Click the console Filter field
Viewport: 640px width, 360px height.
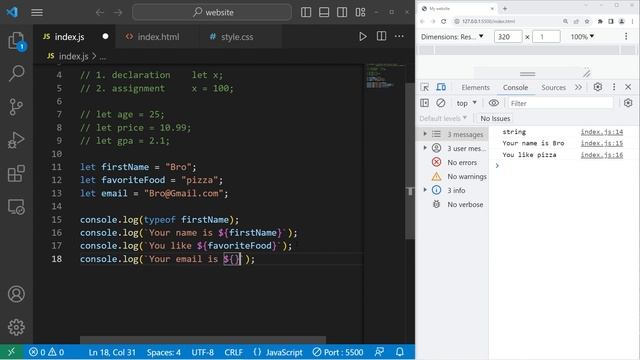560,103
